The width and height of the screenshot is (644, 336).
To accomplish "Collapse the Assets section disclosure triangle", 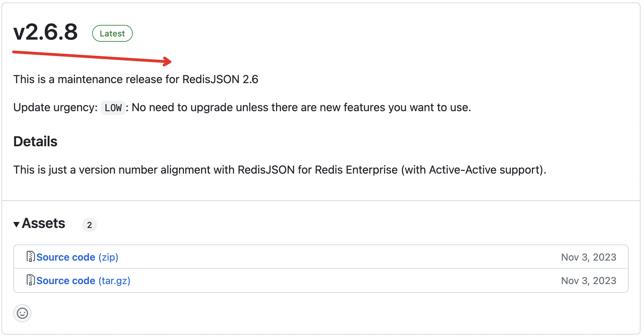I will [x=16, y=224].
